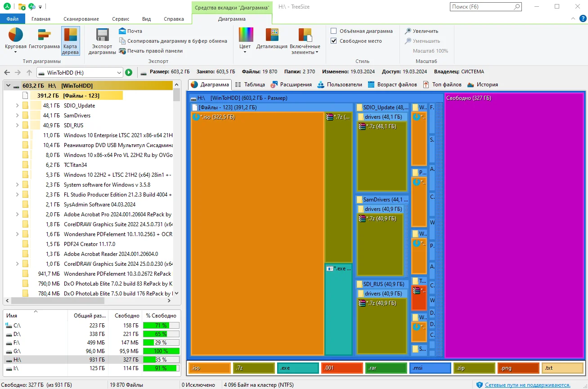Expand the SDIO_Update folder in tree

(x=18, y=106)
